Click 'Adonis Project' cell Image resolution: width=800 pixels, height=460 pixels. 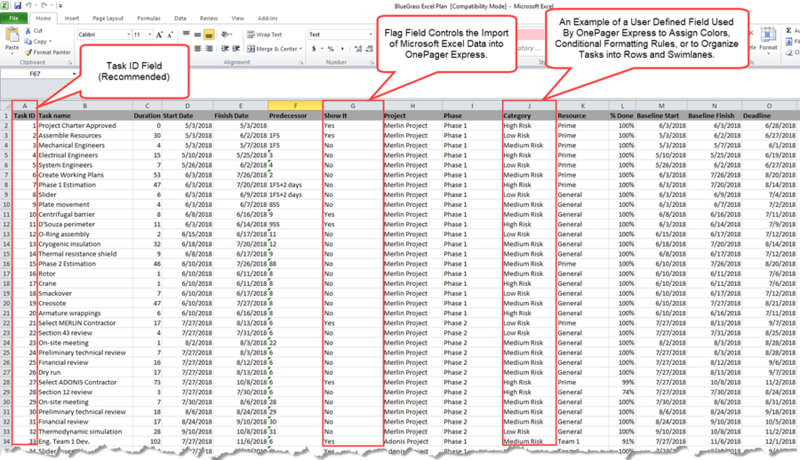[x=412, y=442]
